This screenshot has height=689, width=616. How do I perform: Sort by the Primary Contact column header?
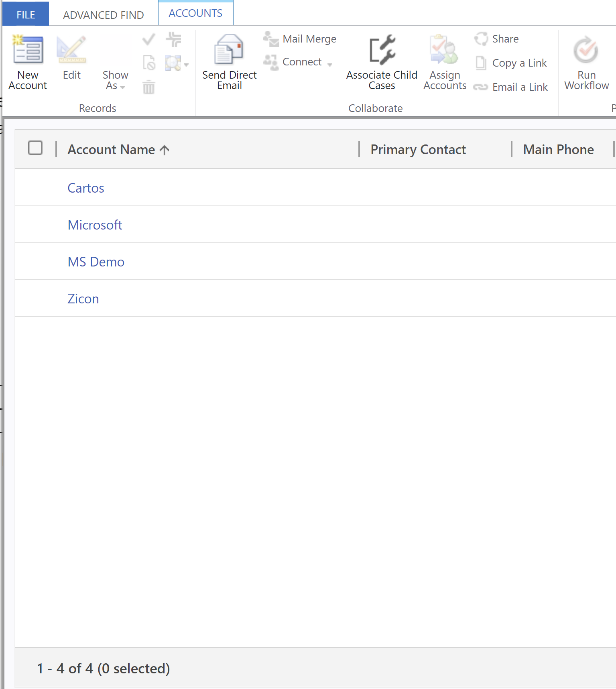pos(418,149)
